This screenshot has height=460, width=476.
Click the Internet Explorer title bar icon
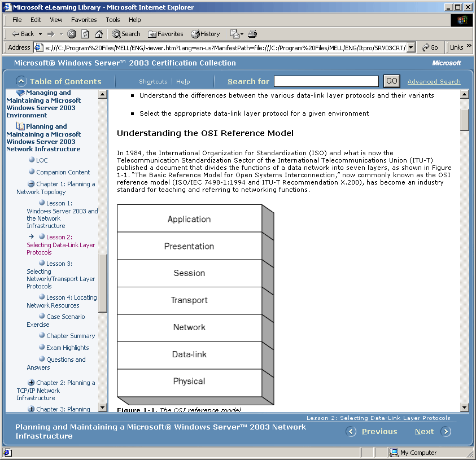7,7
